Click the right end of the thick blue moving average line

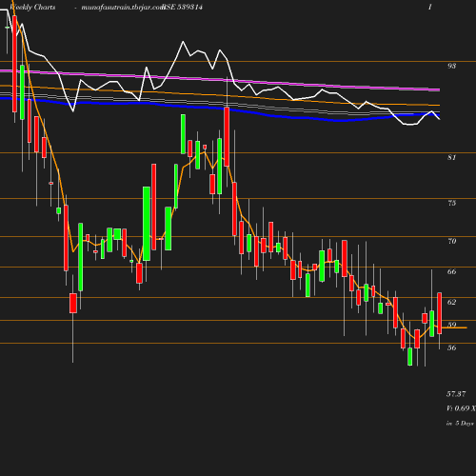coord(438,113)
